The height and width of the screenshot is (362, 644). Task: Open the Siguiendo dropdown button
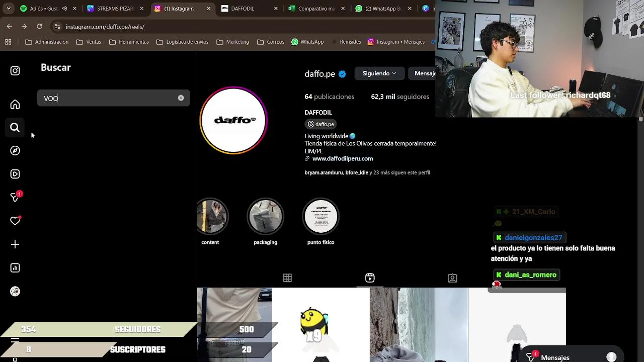379,73
